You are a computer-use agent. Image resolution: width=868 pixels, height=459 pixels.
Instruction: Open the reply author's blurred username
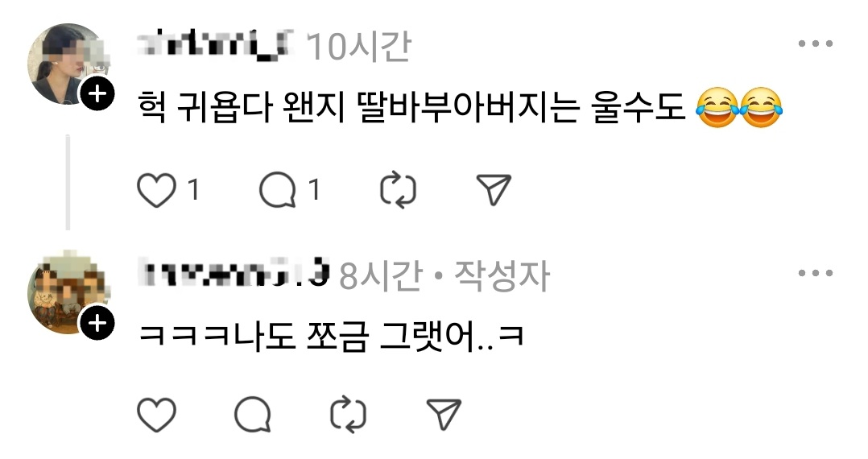233,274
